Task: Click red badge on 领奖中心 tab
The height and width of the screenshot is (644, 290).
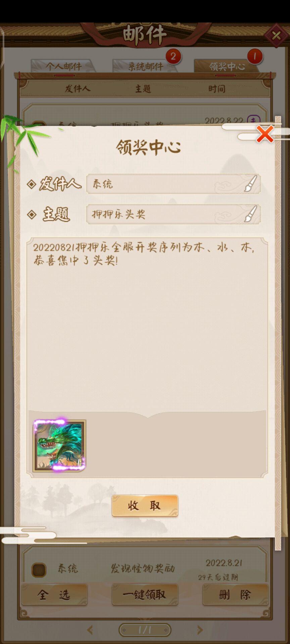Action: point(255,56)
